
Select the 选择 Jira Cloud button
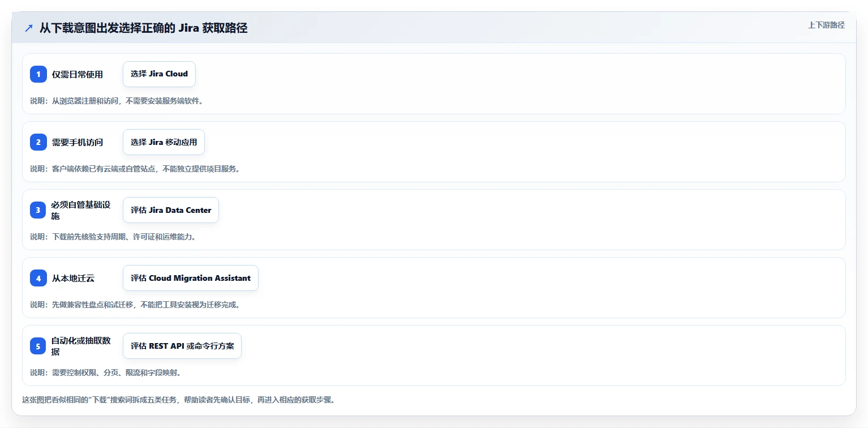click(159, 74)
